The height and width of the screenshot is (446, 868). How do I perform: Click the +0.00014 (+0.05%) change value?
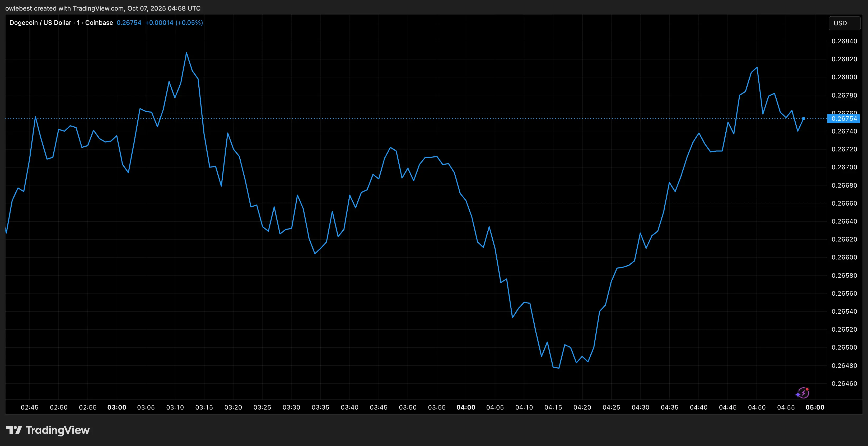pos(174,22)
